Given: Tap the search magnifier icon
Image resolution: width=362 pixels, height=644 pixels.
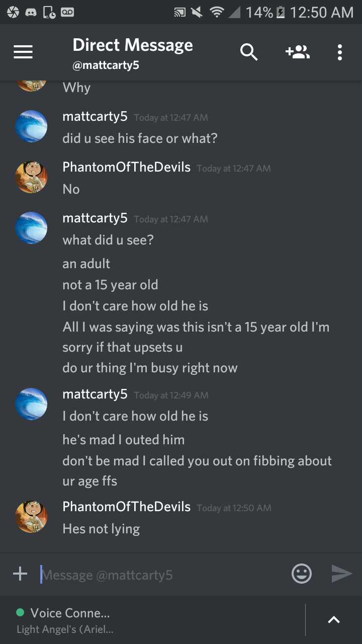Looking at the screenshot, I should tap(248, 52).
